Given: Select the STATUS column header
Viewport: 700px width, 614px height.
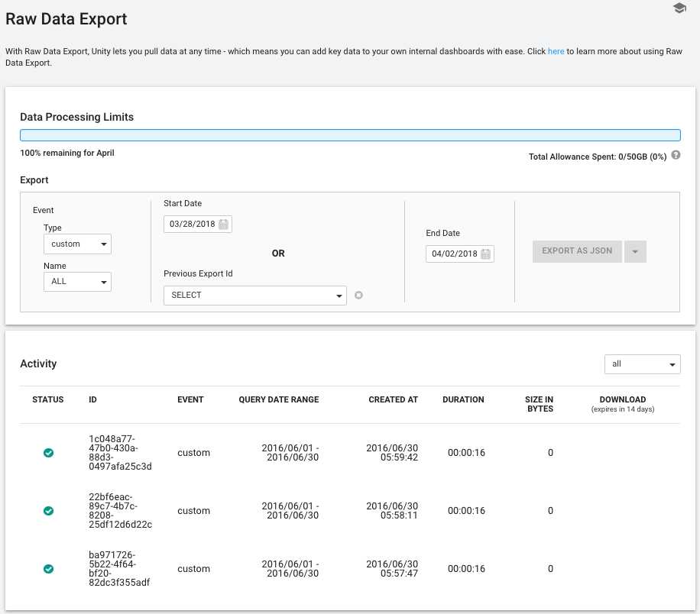Looking at the screenshot, I should click(48, 399).
